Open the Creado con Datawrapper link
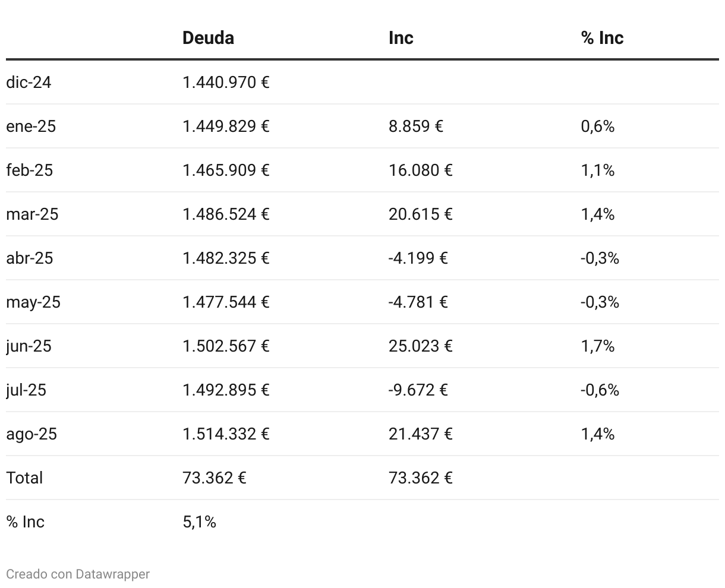The image size is (725, 588). point(78,574)
